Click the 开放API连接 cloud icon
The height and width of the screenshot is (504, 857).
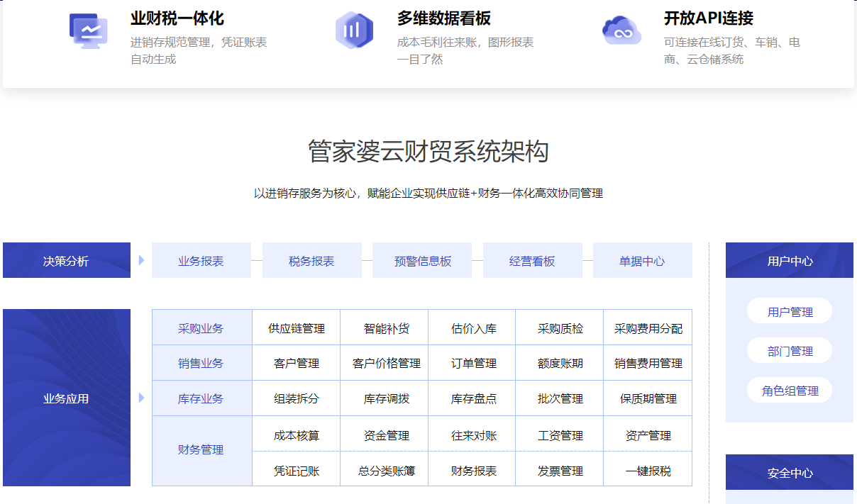coord(621,30)
